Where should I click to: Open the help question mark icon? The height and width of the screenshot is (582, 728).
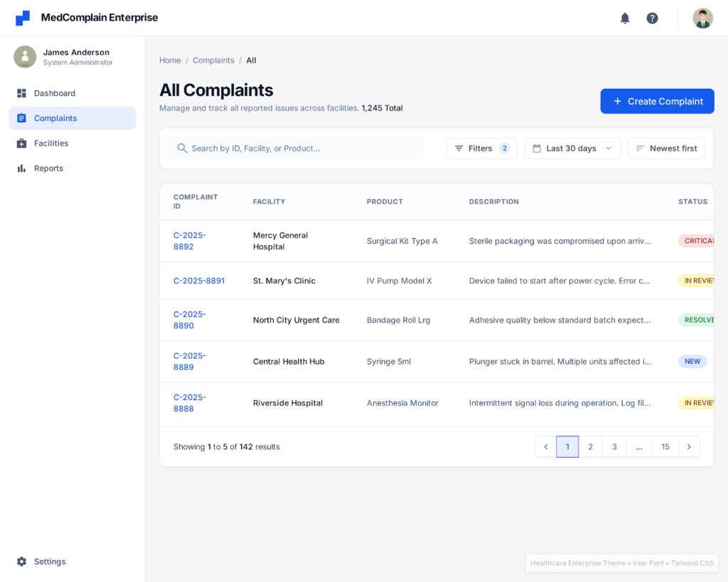click(652, 18)
